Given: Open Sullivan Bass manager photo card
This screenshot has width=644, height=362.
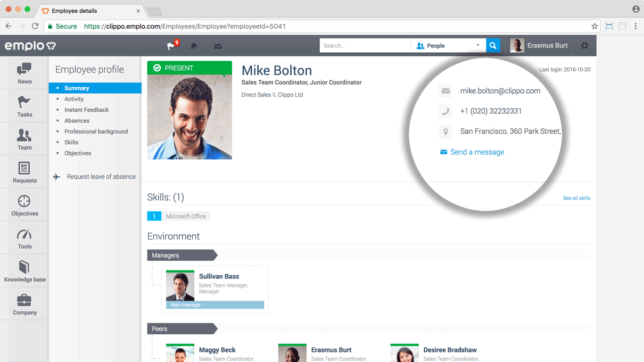Looking at the screenshot, I should pos(180,286).
